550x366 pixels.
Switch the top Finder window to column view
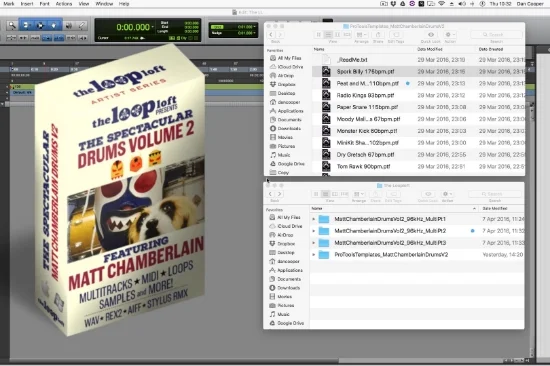pos(337,35)
